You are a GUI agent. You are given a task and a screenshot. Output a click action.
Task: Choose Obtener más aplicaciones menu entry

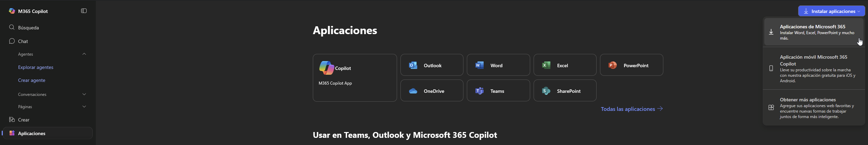pyautogui.click(x=814, y=107)
